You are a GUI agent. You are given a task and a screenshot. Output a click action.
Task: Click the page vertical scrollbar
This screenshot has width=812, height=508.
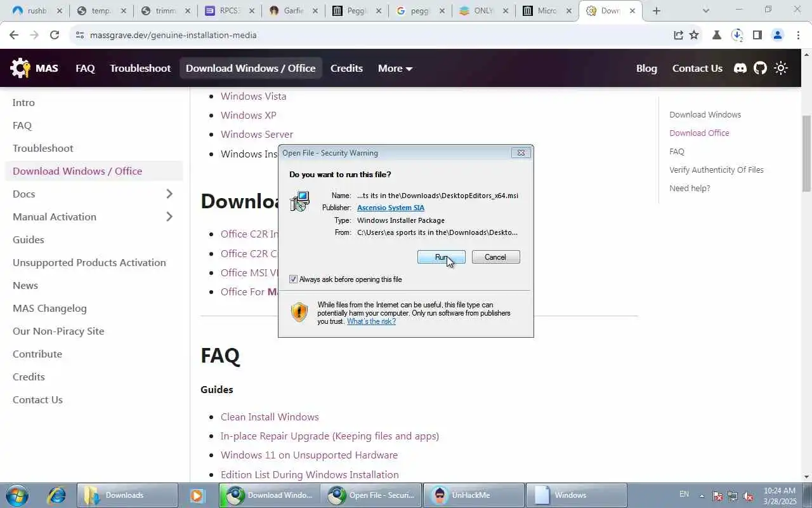click(807, 152)
